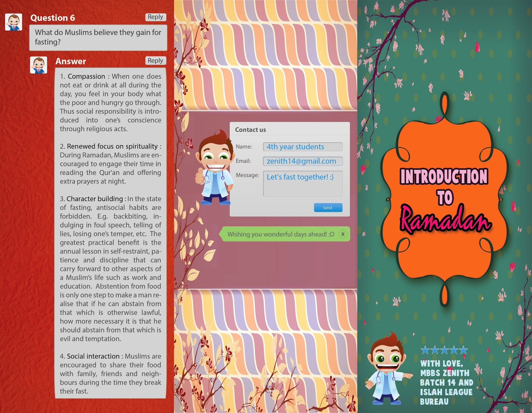Click the avatar icon beside Answer
The height and width of the screenshot is (413, 532).
click(x=39, y=65)
